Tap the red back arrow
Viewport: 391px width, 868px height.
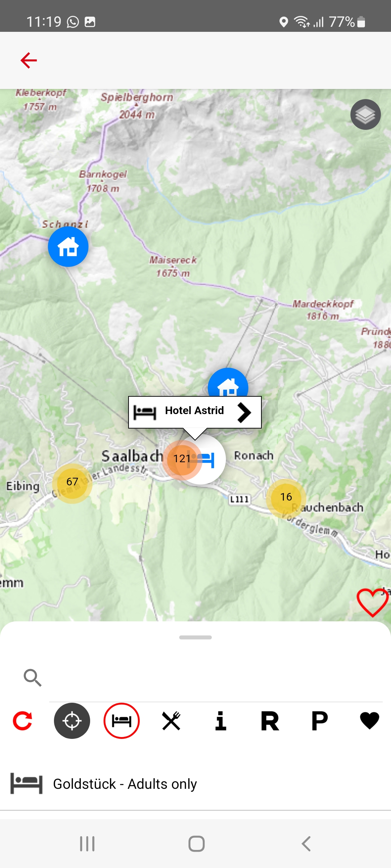coord(29,60)
